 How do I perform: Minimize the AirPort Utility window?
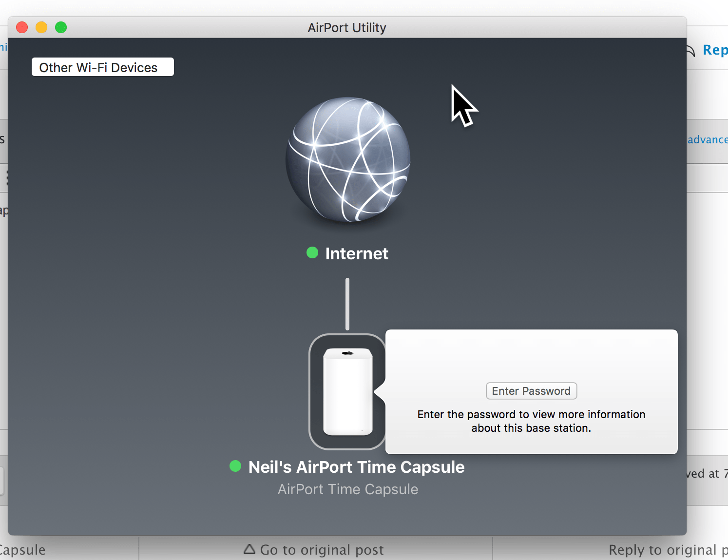tap(41, 27)
